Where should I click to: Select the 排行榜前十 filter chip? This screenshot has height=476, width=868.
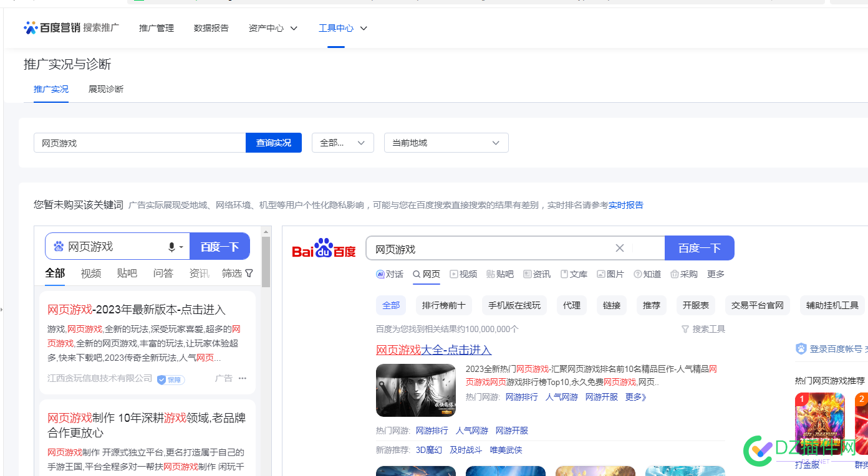click(x=444, y=305)
